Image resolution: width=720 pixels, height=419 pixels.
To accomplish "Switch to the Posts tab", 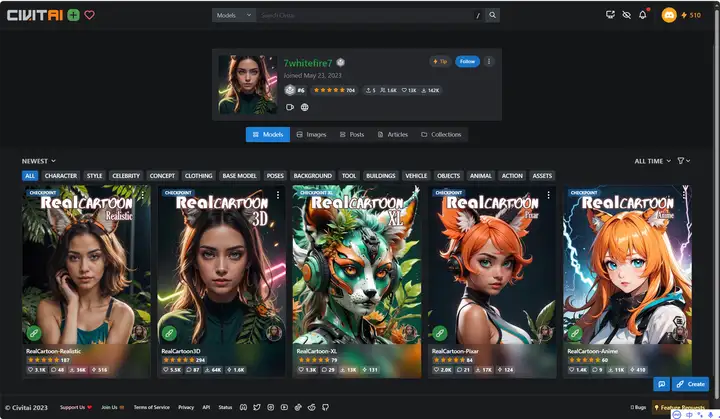I will [352, 135].
